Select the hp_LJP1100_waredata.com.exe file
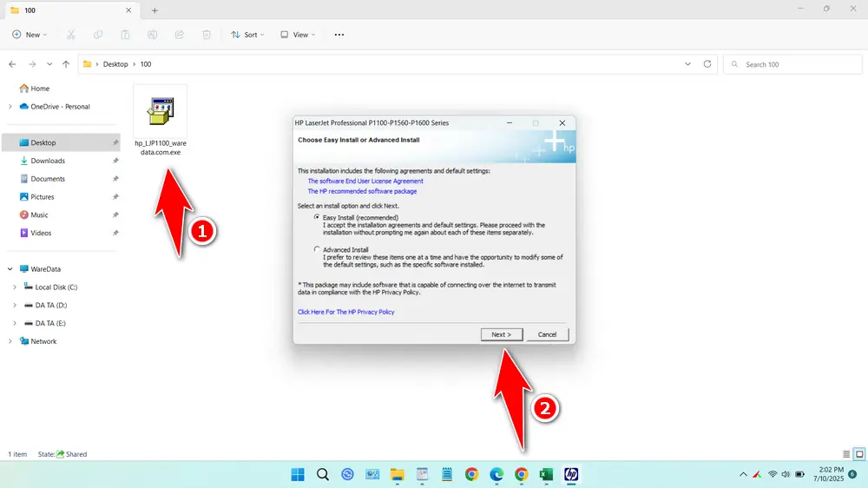868x488 pixels. point(161,121)
